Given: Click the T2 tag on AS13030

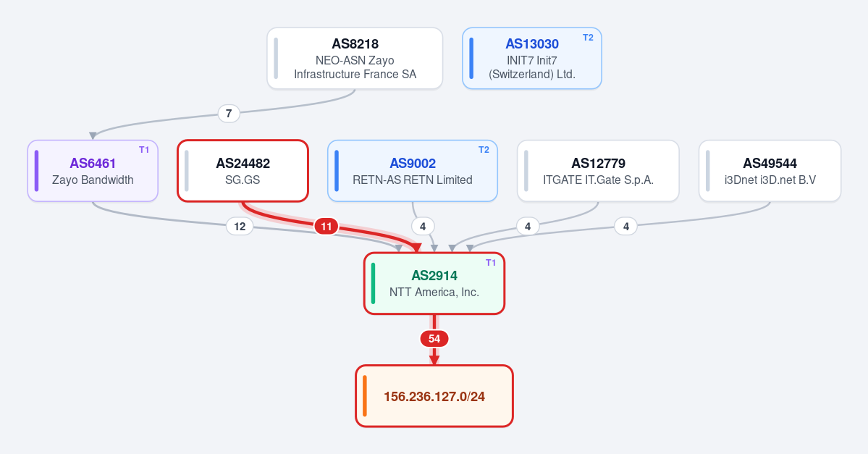Looking at the screenshot, I should click(x=588, y=38).
